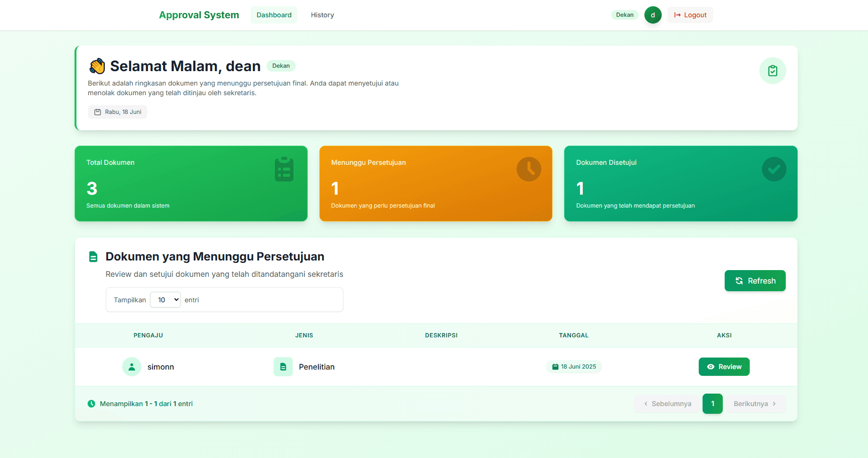Image resolution: width=868 pixels, height=458 pixels.
Task: Open the Dashboard tab in navbar
Action: (x=274, y=15)
